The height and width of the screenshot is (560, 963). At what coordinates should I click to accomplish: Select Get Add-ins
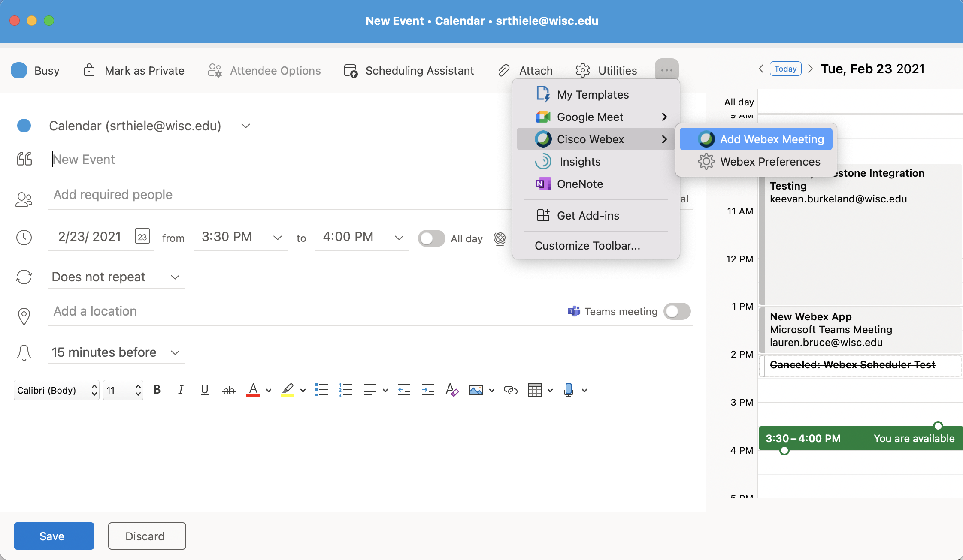(596, 216)
